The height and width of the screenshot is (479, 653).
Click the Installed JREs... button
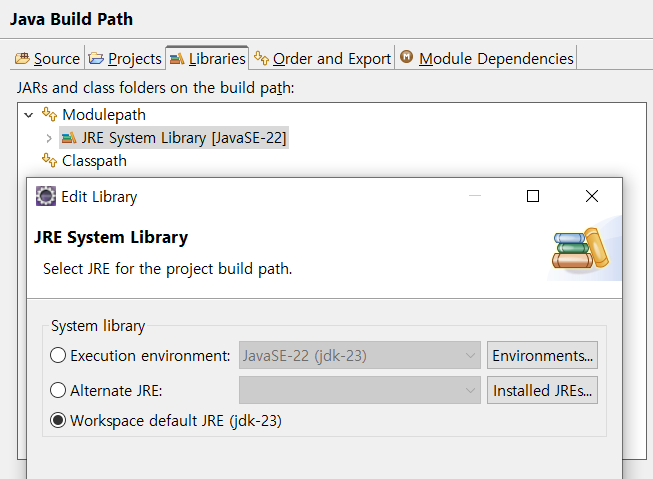point(542,390)
